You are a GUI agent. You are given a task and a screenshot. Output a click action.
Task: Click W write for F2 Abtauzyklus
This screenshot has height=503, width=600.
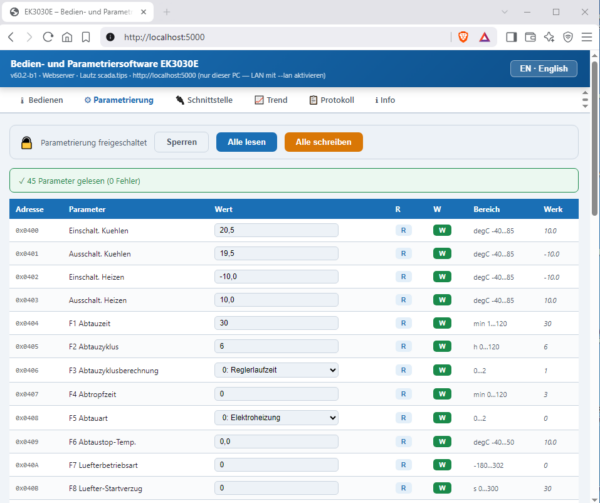(442, 346)
